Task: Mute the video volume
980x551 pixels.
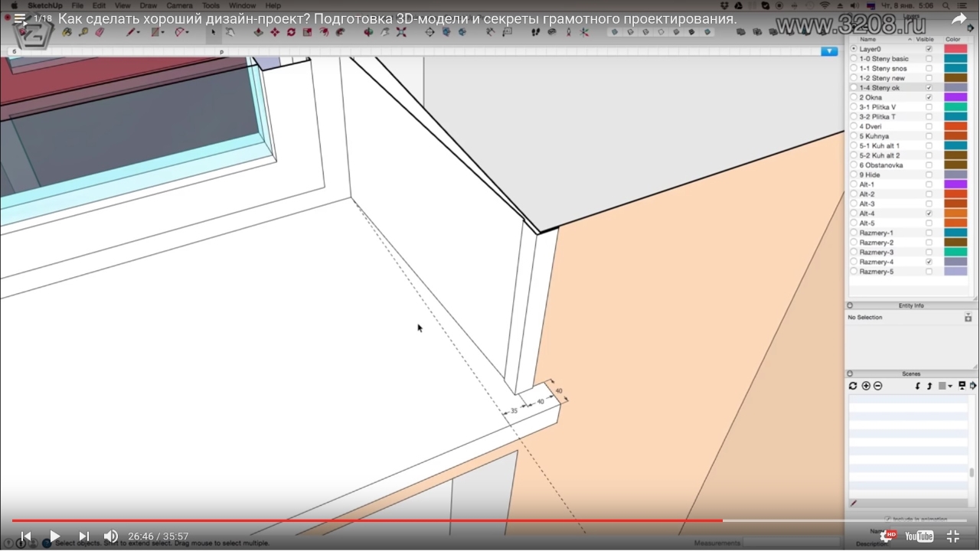Action: click(111, 536)
